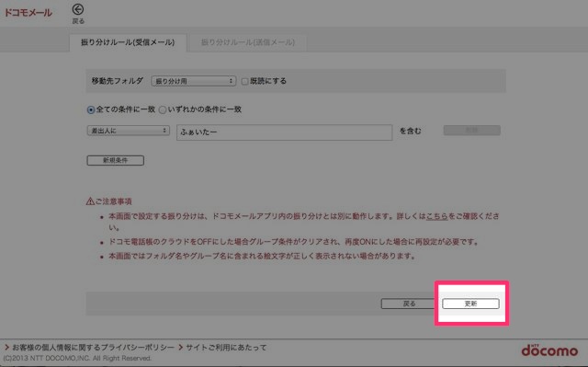Select the 全ての条件に一致 radio button
The width and height of the screenshot is (588, 367).
91,110
